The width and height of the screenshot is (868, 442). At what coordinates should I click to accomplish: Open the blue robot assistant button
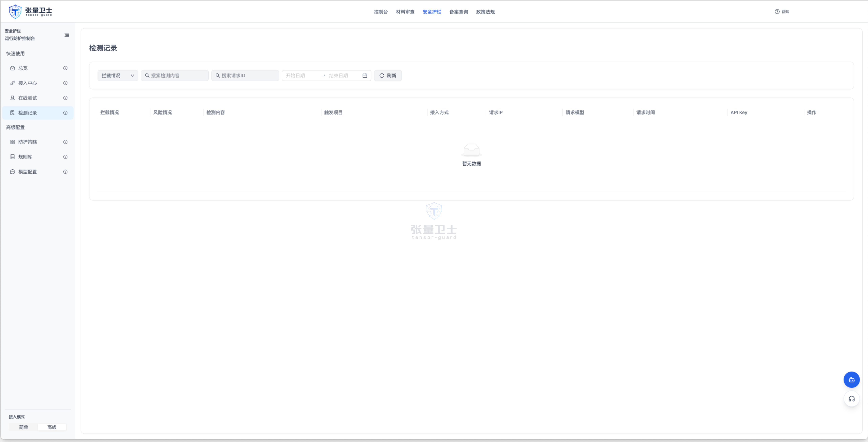852,380
